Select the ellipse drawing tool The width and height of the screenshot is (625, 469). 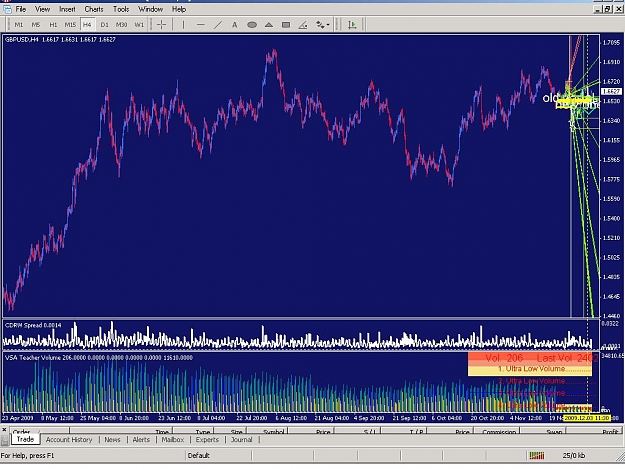[x=252, y=25]
